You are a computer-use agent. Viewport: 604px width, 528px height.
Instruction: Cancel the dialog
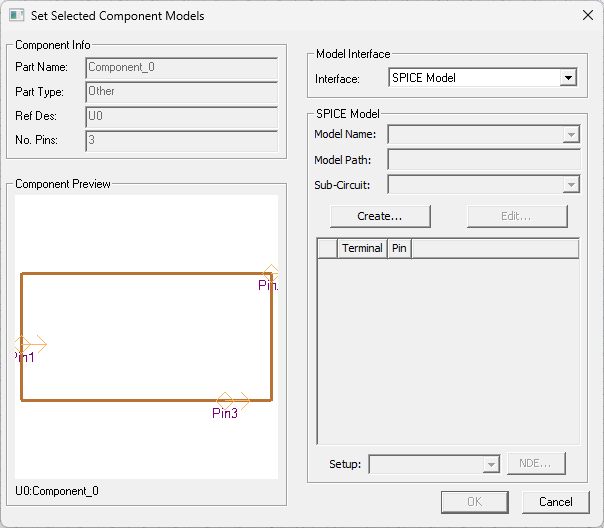click(x=555, y=502)
